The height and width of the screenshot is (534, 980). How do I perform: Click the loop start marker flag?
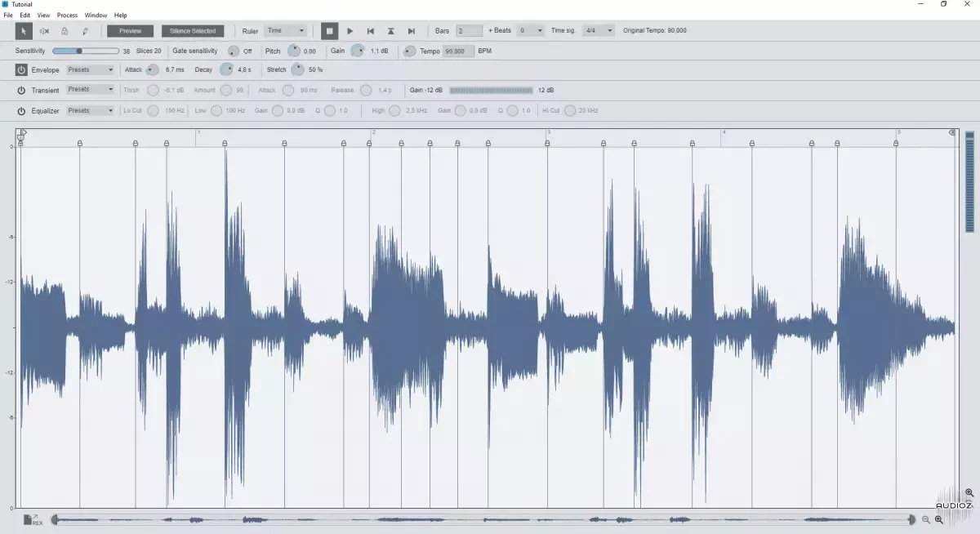(x=22, y=134)
